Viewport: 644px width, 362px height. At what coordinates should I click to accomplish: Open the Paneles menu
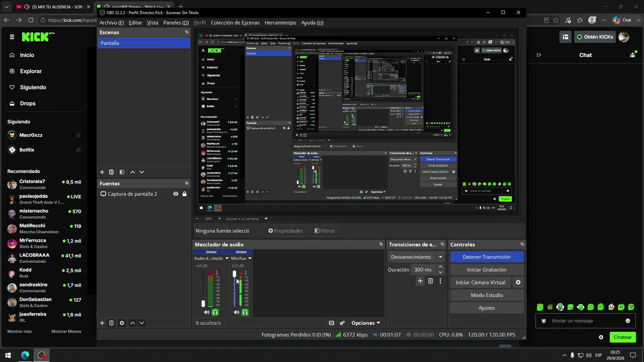click(x=176, y=23)
